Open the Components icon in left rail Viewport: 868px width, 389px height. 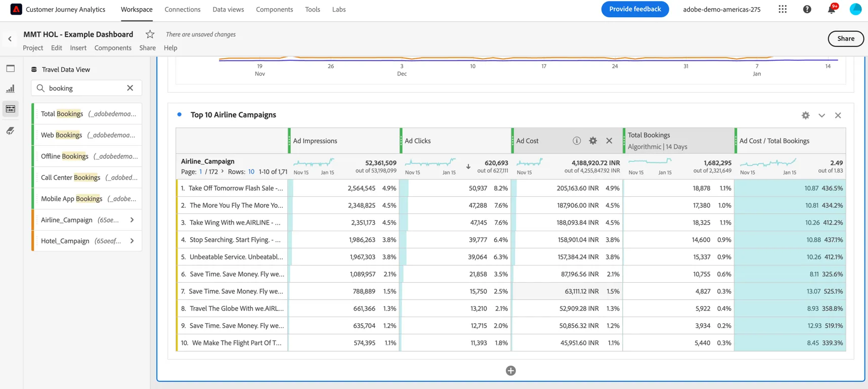tap(11, 109)
